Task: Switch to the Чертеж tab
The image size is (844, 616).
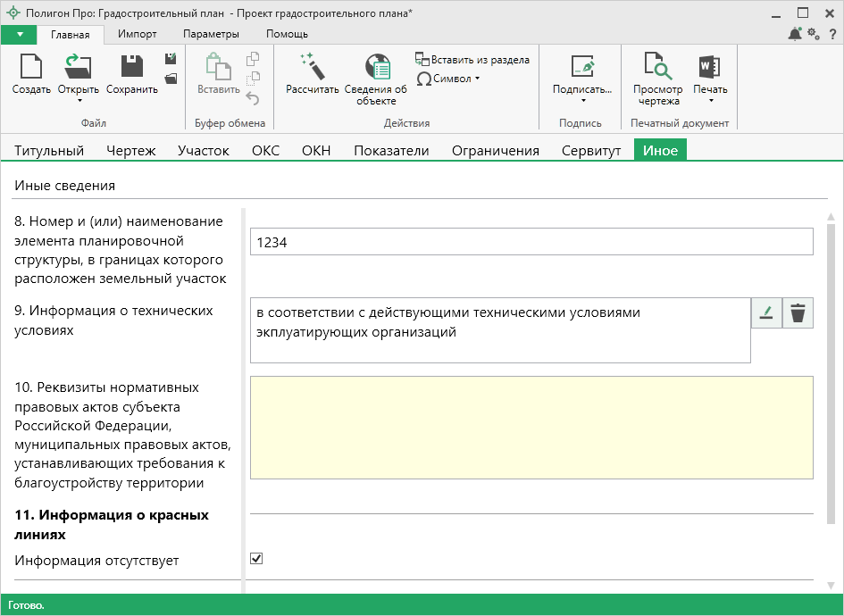Action: click(131, 151)
